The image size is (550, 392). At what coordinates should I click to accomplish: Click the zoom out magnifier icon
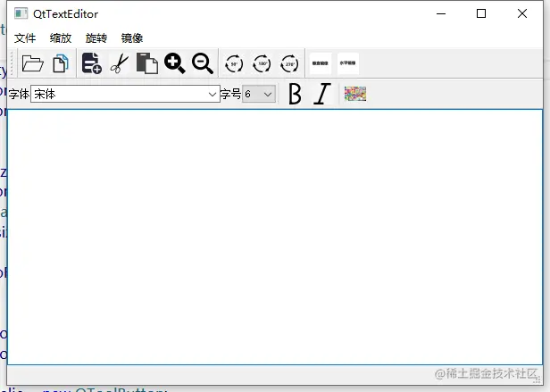203,63
